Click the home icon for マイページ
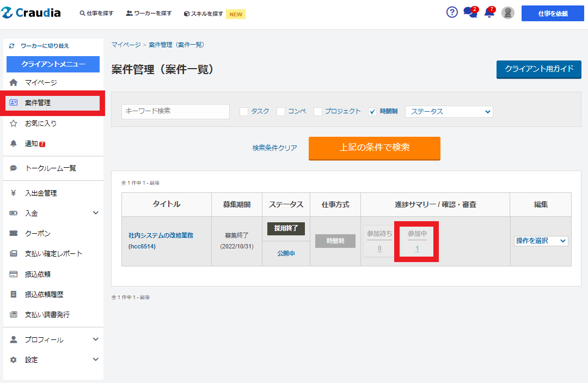Viewport: 588px width, 383px height. pyautogui.click(x=14, y=83)
